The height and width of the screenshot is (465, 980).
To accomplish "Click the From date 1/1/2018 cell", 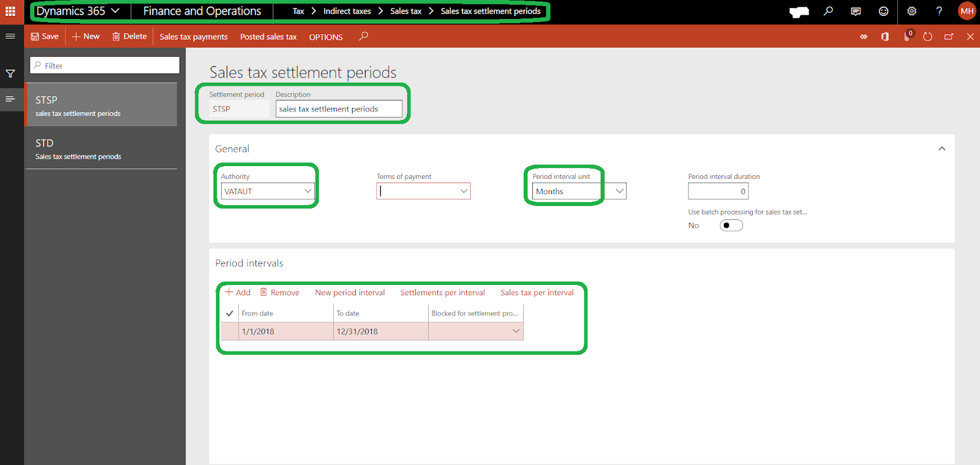I will (x=286, y=331).
